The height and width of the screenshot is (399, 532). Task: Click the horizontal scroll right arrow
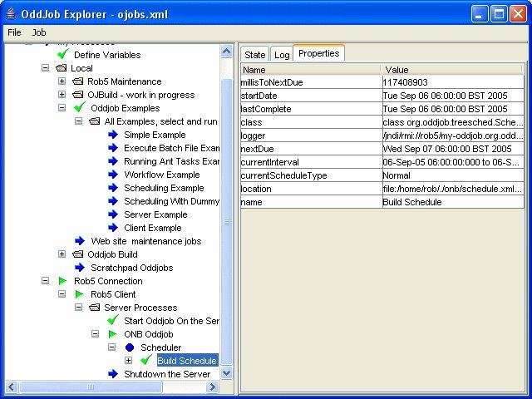coord(213,387)
